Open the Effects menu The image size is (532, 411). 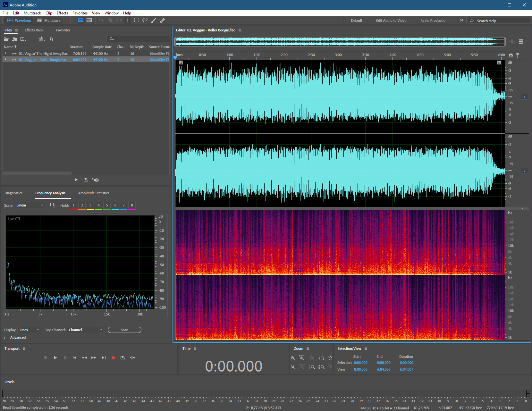(x=62, y=13)
